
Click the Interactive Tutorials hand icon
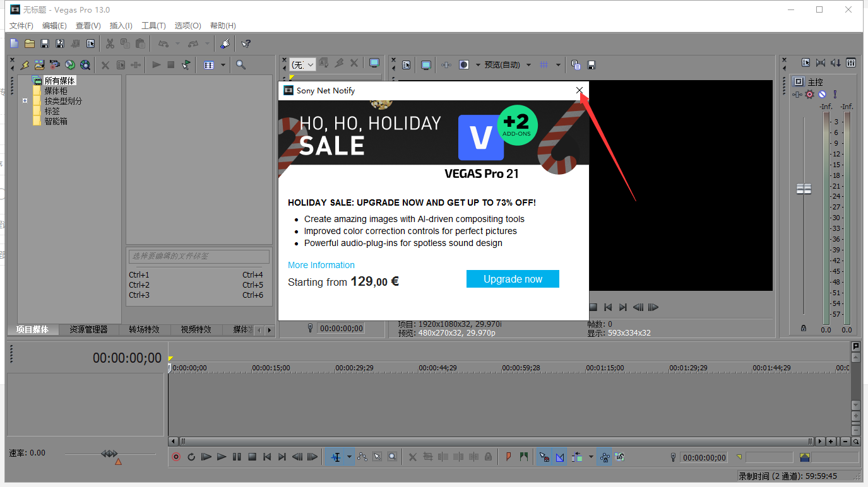coord(225,44)
